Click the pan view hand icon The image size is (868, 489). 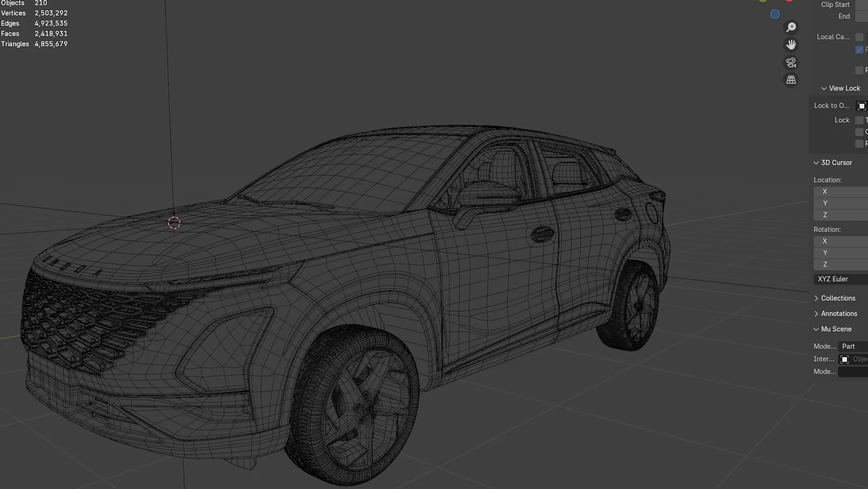pyautogui.click(x=792, y=45)
